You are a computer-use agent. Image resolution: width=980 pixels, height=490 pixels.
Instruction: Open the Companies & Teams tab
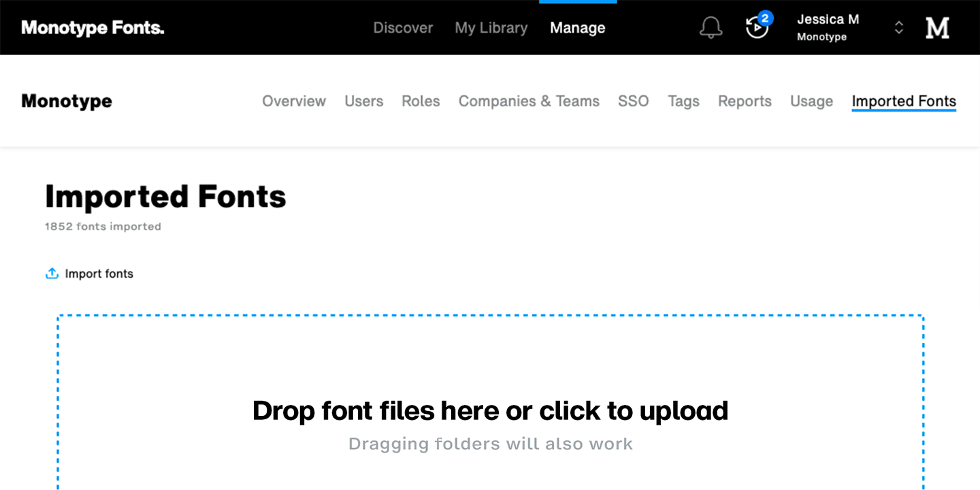coord(529,101)
